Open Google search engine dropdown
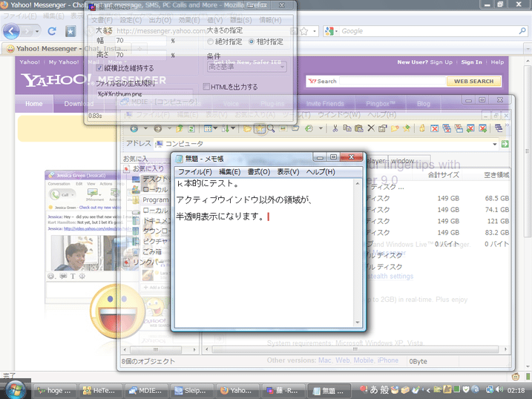The width and height of the screenshot is (532, 399). tap(336, 32)
